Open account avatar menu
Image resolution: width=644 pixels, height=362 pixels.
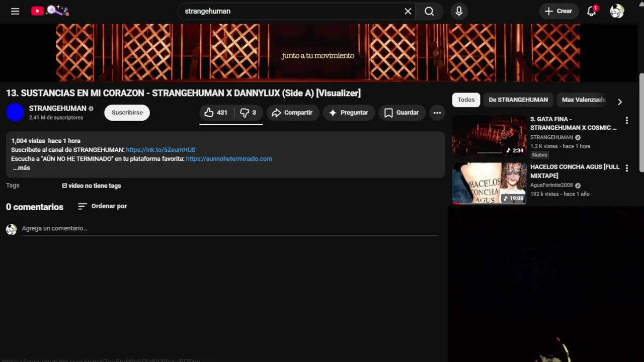pyautogui.click(x=617, y=11)
